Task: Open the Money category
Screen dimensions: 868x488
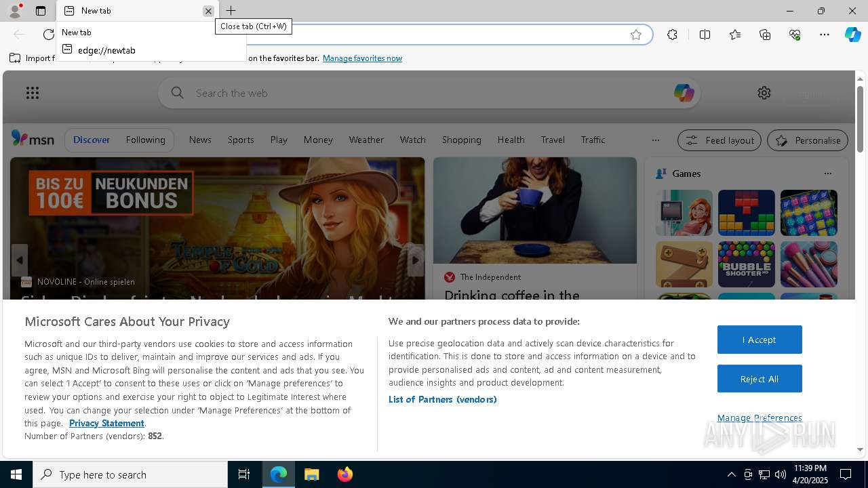Action: tap(318, 140)
